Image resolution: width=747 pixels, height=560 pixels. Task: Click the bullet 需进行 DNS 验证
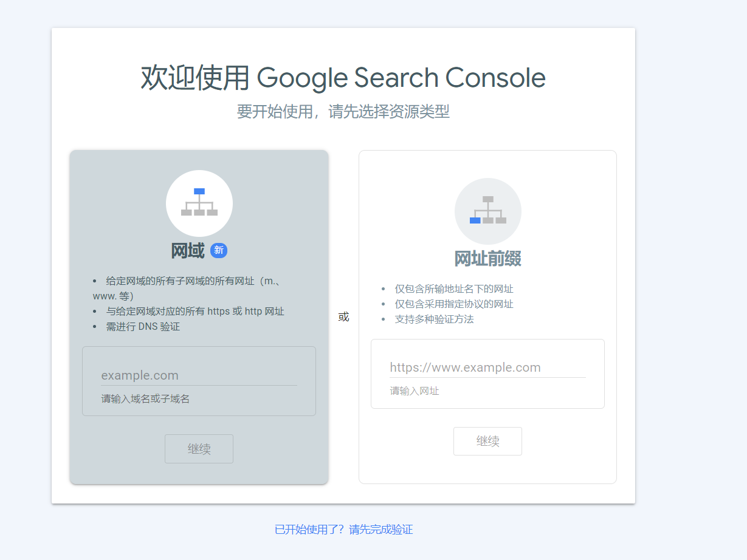point(143,326)
